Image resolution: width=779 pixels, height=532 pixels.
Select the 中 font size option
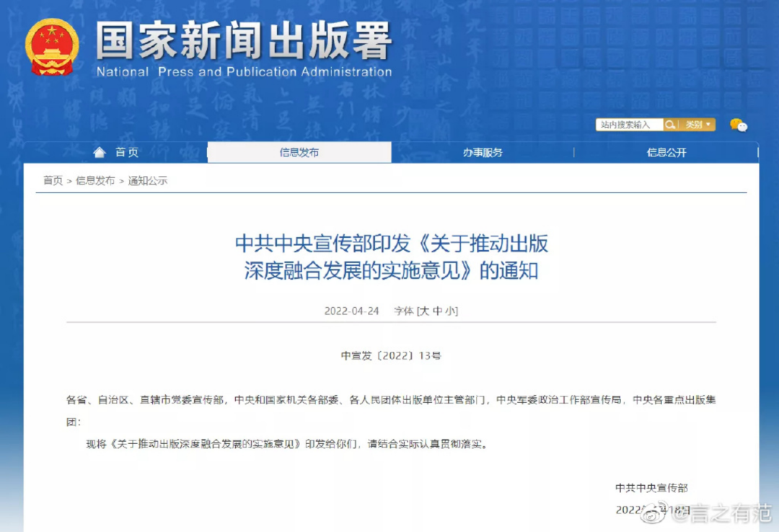(x=437, y=311)
